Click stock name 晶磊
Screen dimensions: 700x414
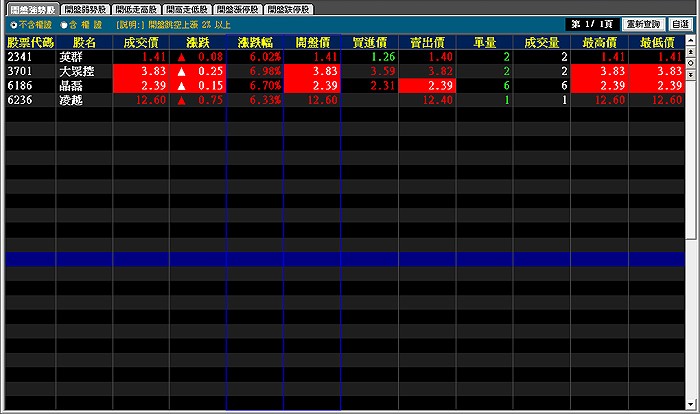coord(71,86)
